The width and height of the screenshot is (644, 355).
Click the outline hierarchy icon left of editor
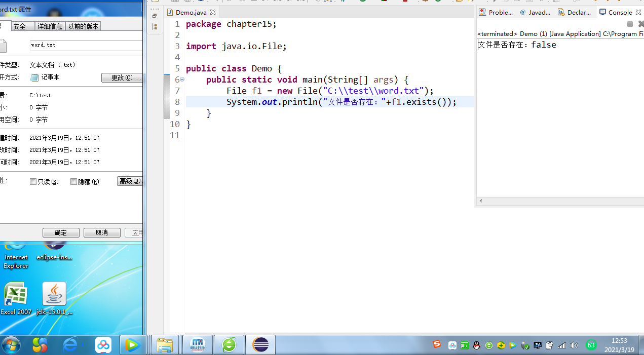point(155,26)
